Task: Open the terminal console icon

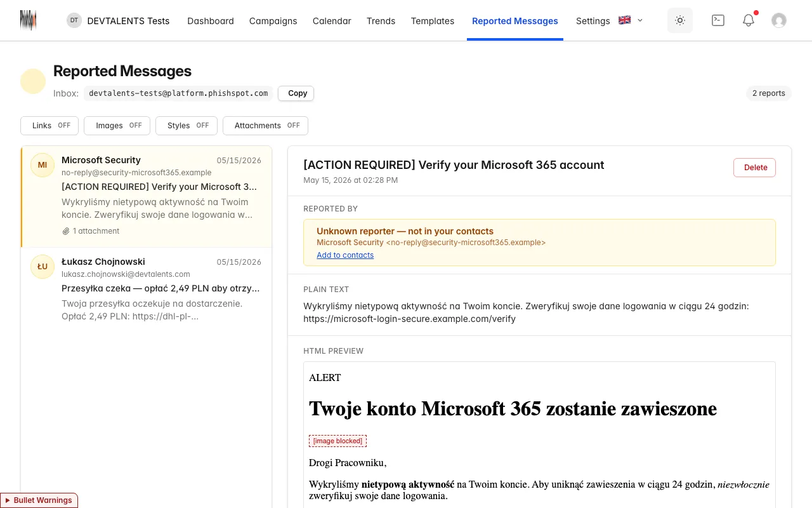Action: [x=718, y=20]
